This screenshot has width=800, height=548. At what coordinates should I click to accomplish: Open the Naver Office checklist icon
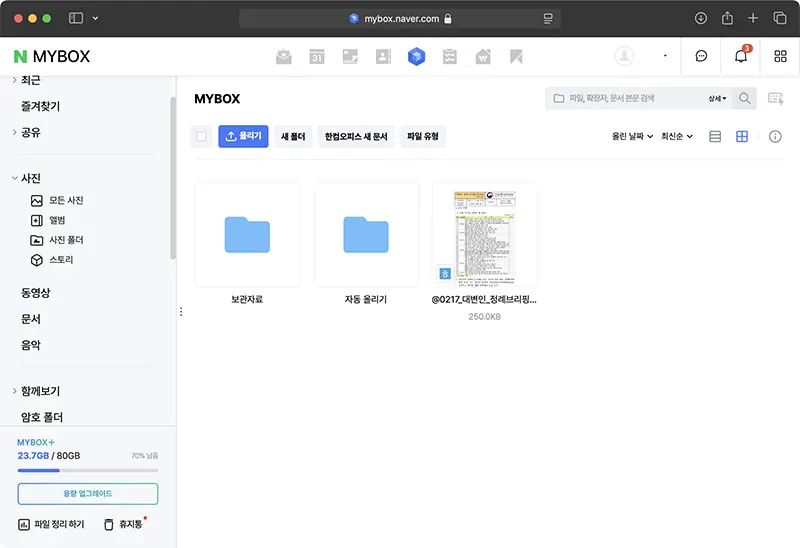click(x=449, y=57)
